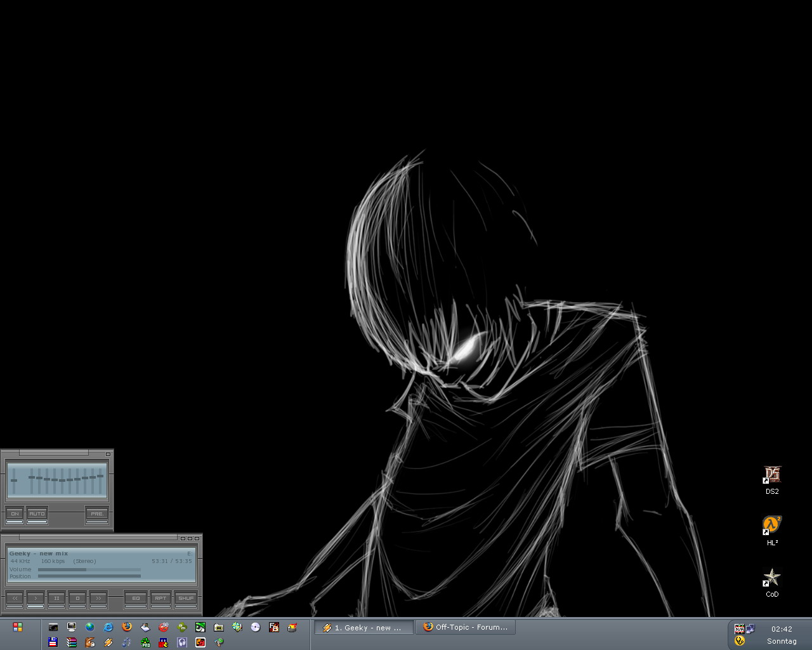Toggle SHUF shuffle in the player

coord(186,599)
